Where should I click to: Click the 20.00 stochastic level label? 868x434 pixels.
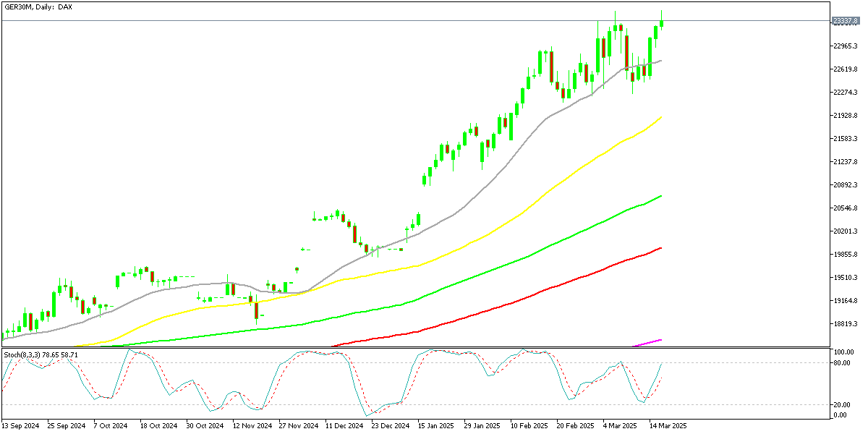tap(841, 405)
